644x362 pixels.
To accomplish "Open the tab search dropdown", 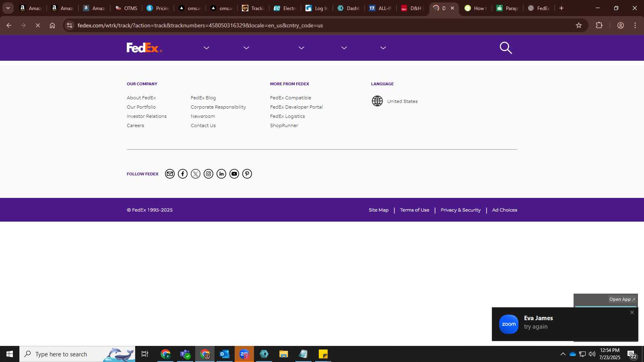I will click(8, 8).
